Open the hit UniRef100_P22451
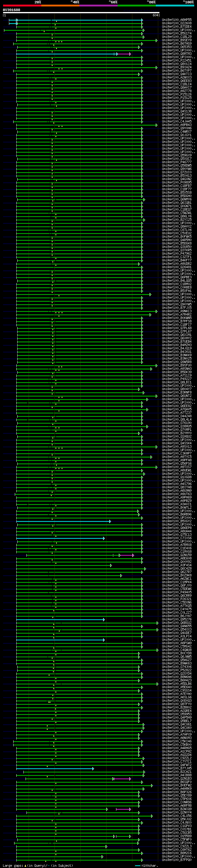This screenshot has width=197, height=868. (177, 60)
